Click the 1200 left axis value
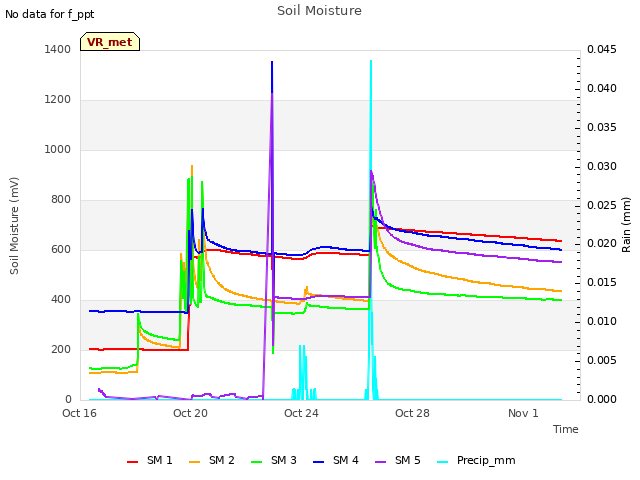The image size is (640, 480). 58,100
